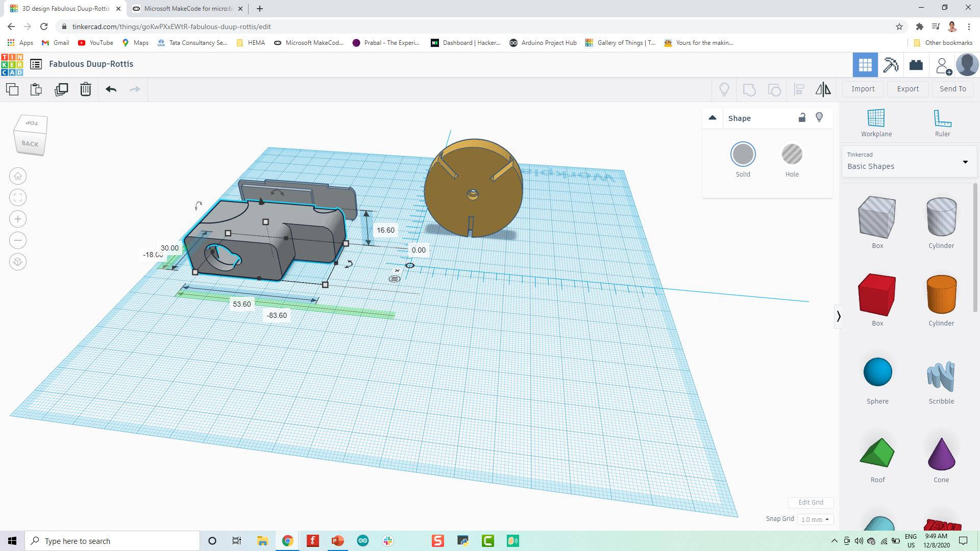Click the Tinkercad logo

[12, 64]
